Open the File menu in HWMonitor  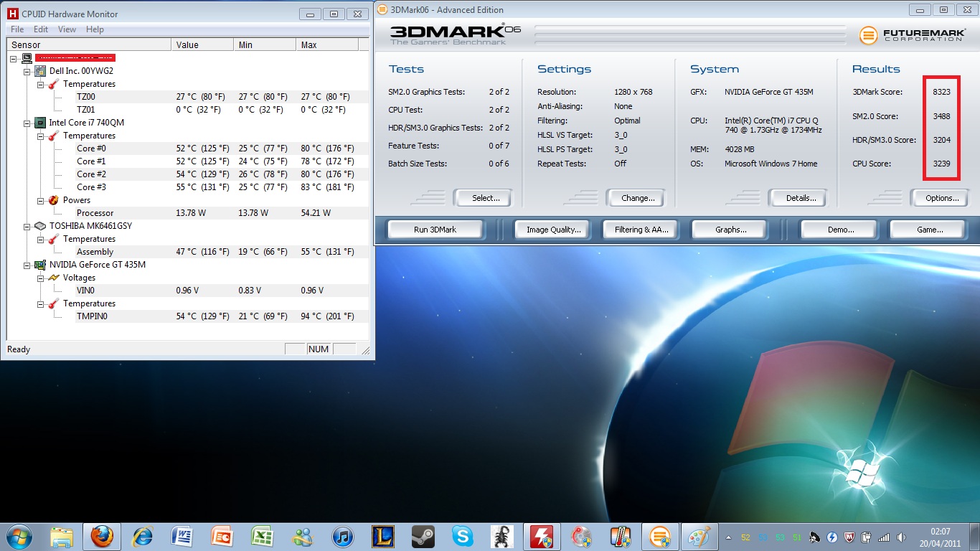tap(17, 29)
